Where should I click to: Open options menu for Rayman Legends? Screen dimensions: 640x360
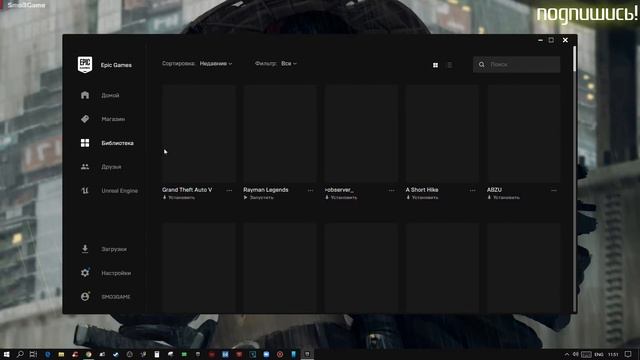(311, 190)
